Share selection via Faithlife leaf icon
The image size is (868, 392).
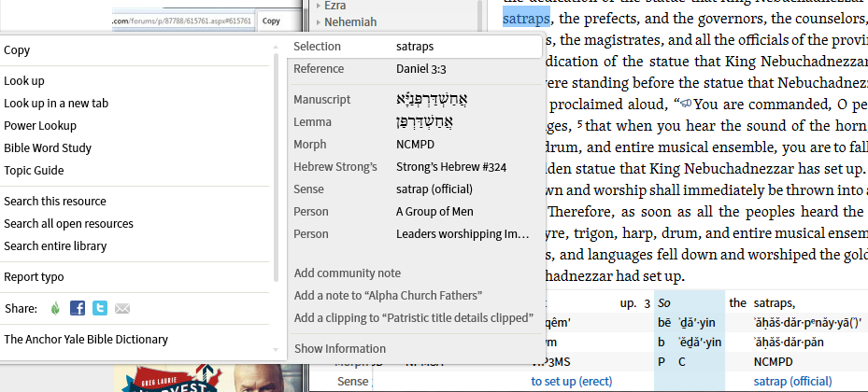[x=55, y=309]
